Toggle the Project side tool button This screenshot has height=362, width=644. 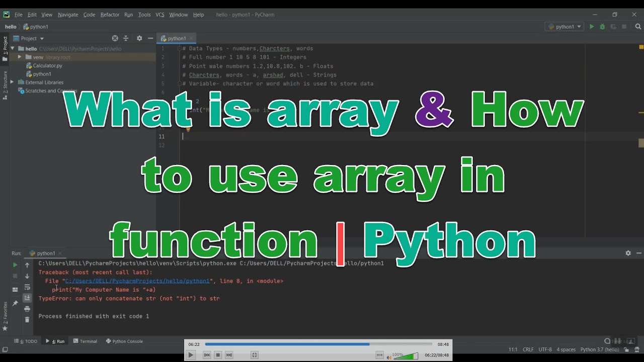tap(5, 49)
